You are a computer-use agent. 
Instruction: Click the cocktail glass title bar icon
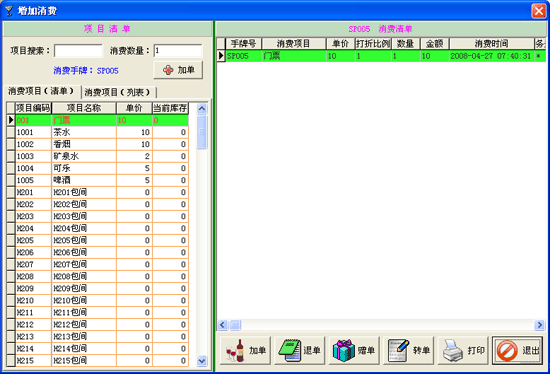click(9, 11)
